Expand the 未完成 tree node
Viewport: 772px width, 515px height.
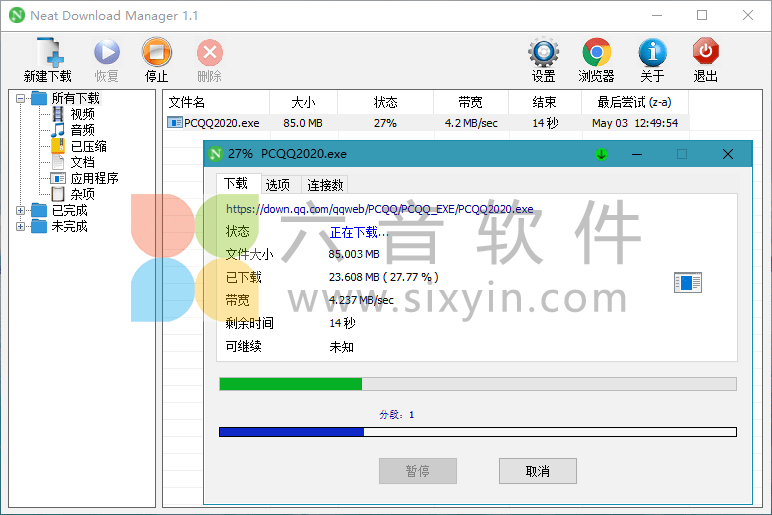tap(20, 226)
